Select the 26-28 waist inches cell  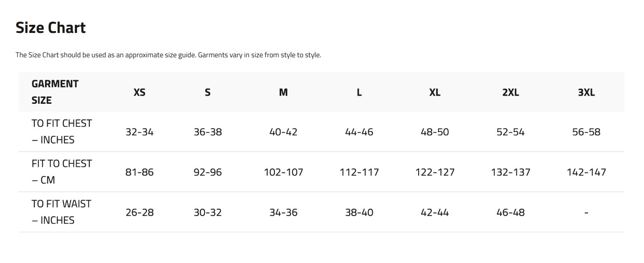[139, 212]
